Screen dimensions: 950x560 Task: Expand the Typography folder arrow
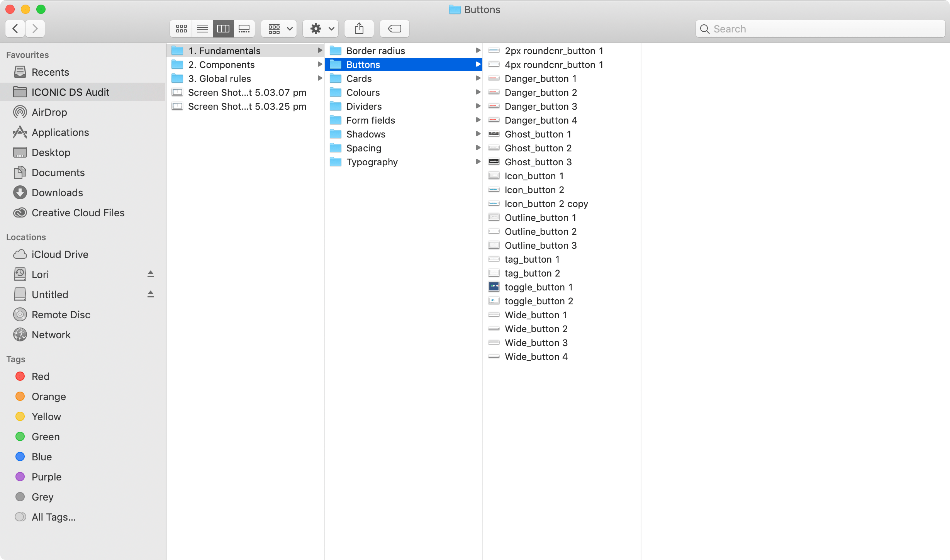pos(478,162)
